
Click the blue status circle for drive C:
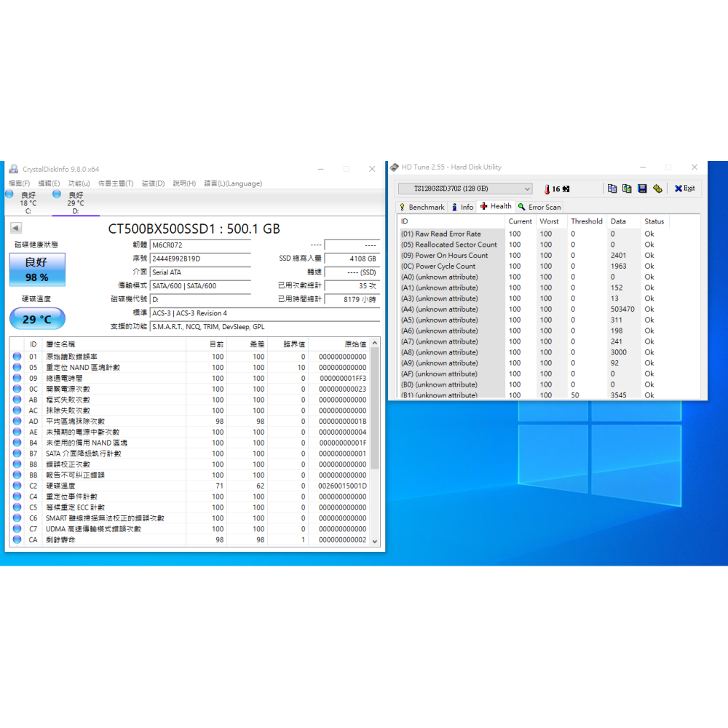(9, 194)
